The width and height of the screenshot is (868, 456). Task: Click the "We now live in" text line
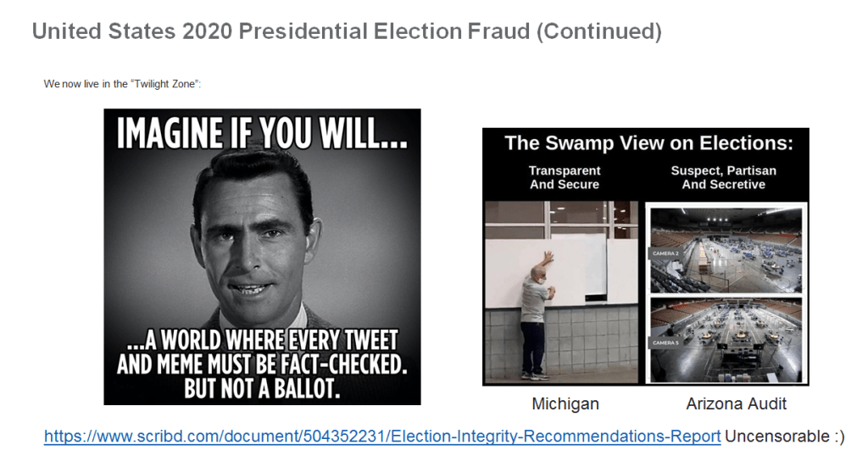tap(122, 84)
